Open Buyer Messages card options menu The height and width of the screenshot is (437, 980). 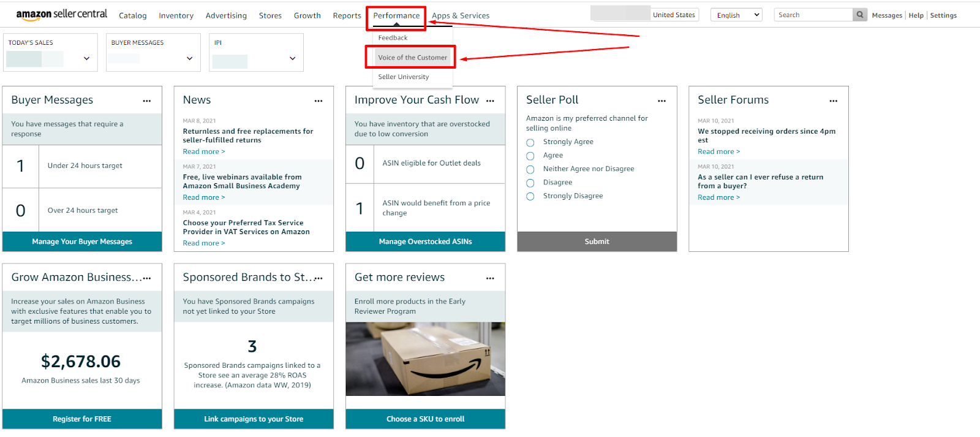pyautogui.click(x=147, y=101)
